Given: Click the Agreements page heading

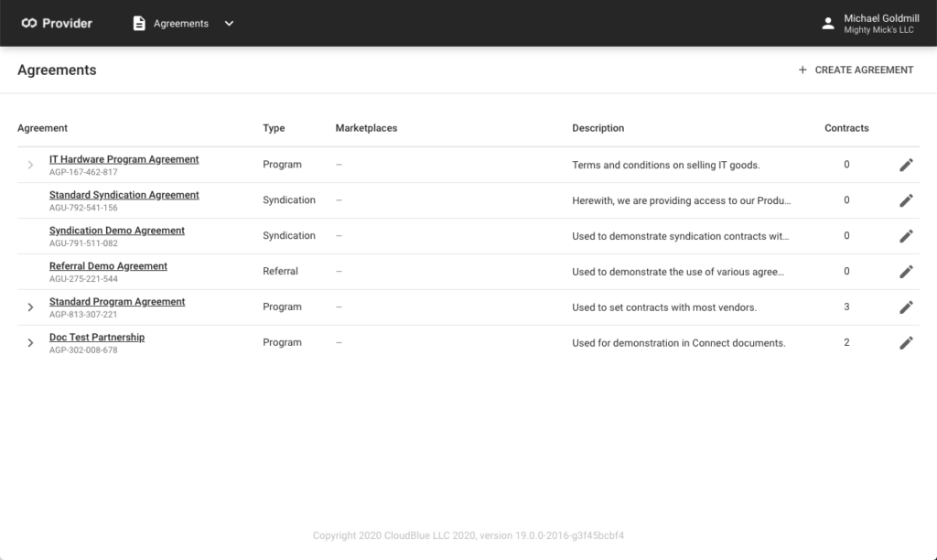Looking at the screenshot, I should pos(57,70).
